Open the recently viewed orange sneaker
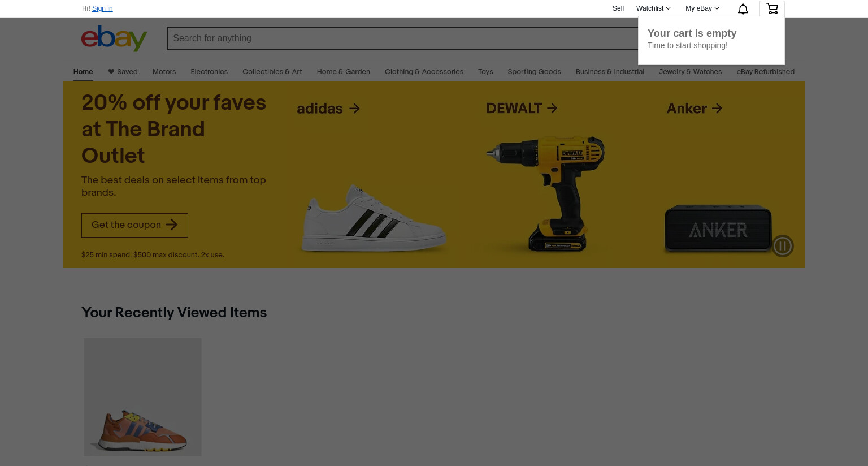 [142, 397]
